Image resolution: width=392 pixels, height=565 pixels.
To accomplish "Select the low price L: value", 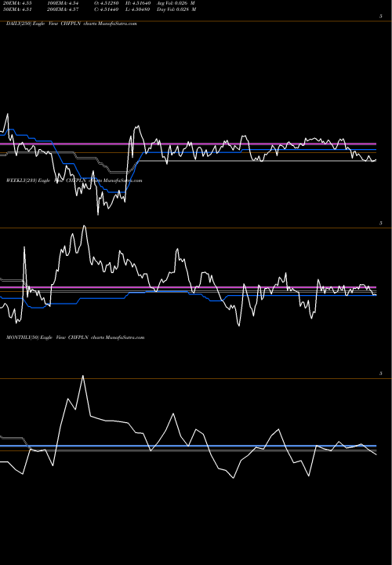I will point(137,9).
